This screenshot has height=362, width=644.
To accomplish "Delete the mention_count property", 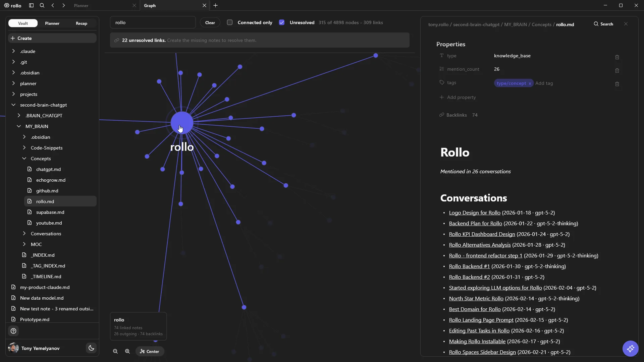I will click(617, 71).
